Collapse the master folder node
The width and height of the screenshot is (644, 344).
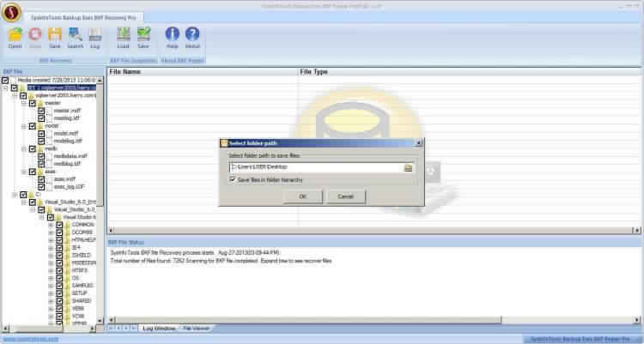24,103
